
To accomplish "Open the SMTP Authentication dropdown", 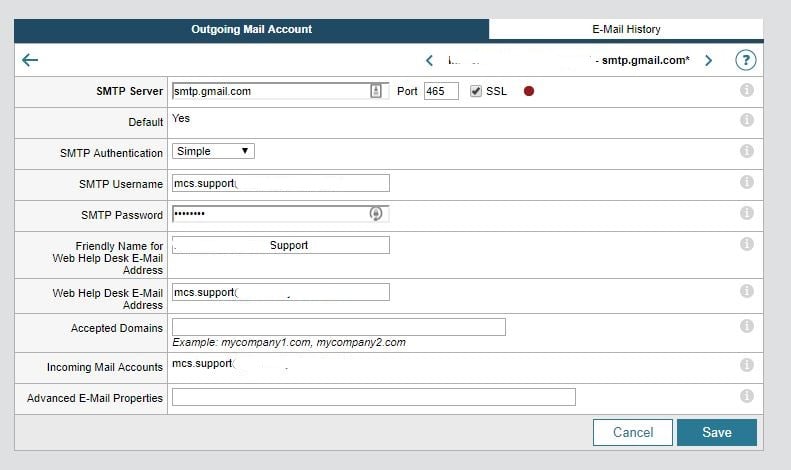I will point(213,151).
